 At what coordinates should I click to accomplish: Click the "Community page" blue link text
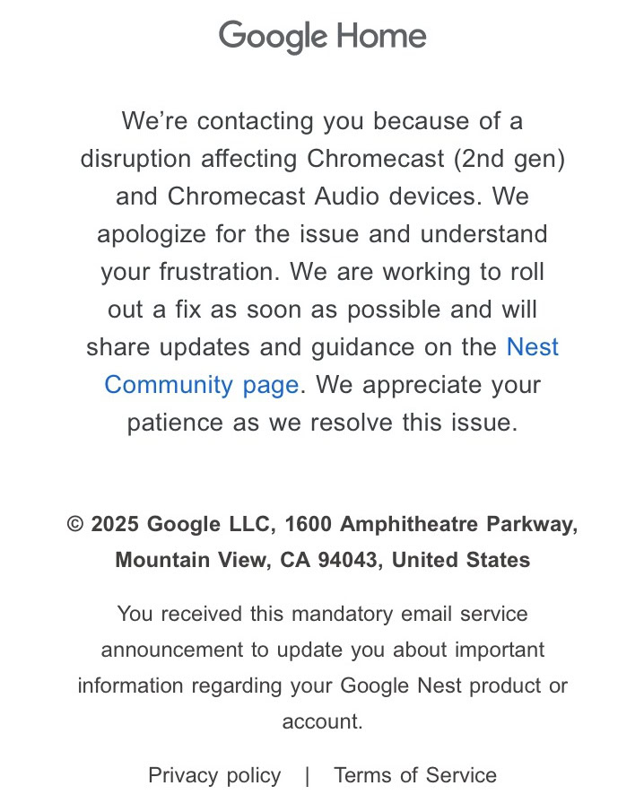pyautogui.click(x=201, y=385)
